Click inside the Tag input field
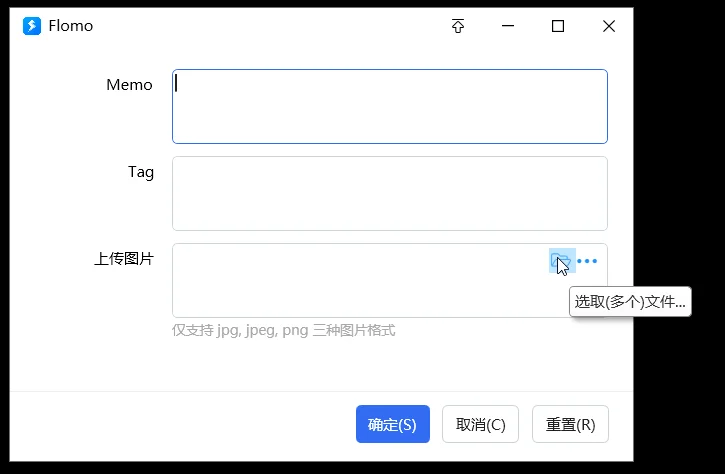 390,193
